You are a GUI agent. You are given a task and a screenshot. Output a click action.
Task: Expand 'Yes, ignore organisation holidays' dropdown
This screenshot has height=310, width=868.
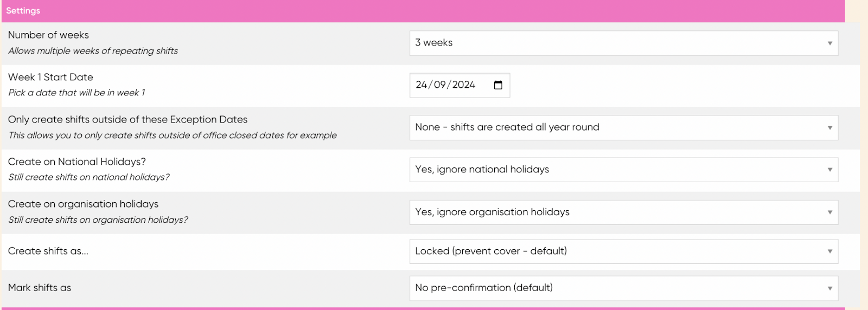point(623,212)
